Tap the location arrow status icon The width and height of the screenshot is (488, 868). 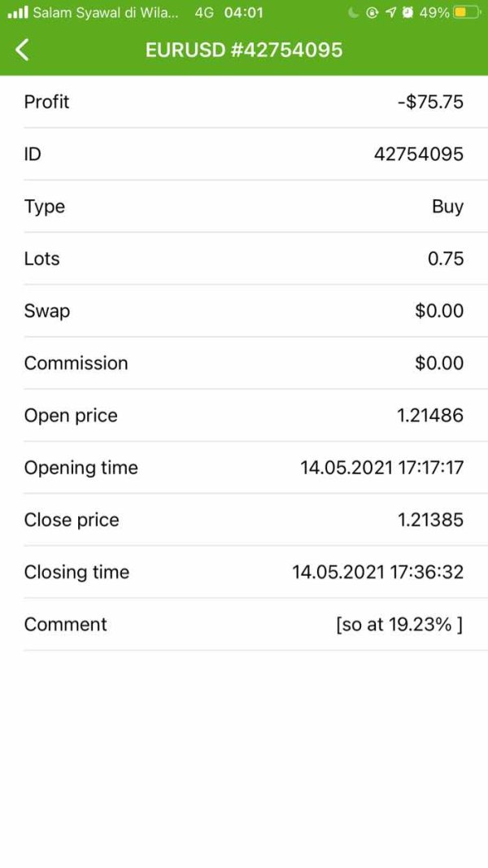390,13
